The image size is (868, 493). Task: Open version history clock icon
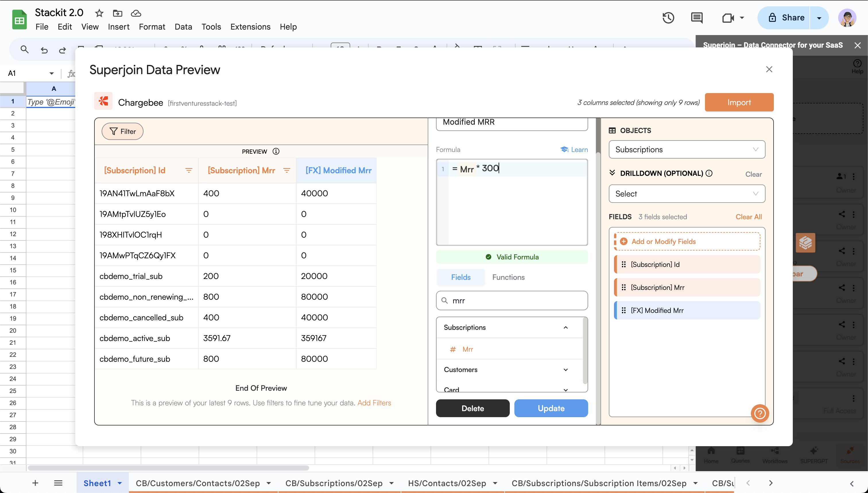pyautogui.click(x=668, y=18)
